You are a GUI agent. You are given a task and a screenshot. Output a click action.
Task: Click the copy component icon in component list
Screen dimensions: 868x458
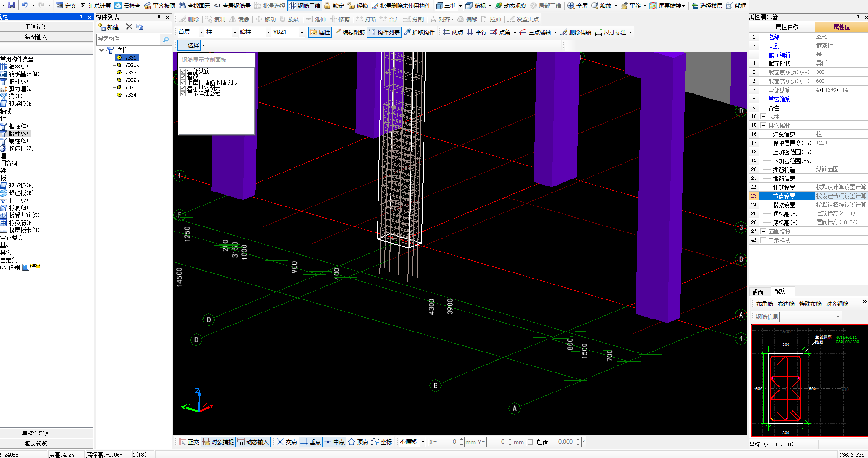coord(139,27)
